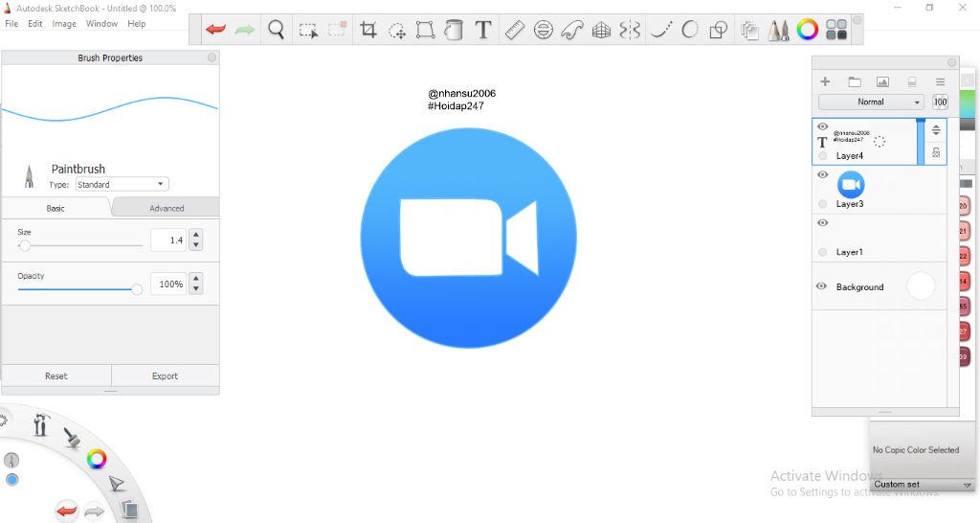Add a new layer with plus icon
The width and height of the screenshot is (980, 523).
click(825, 81)
